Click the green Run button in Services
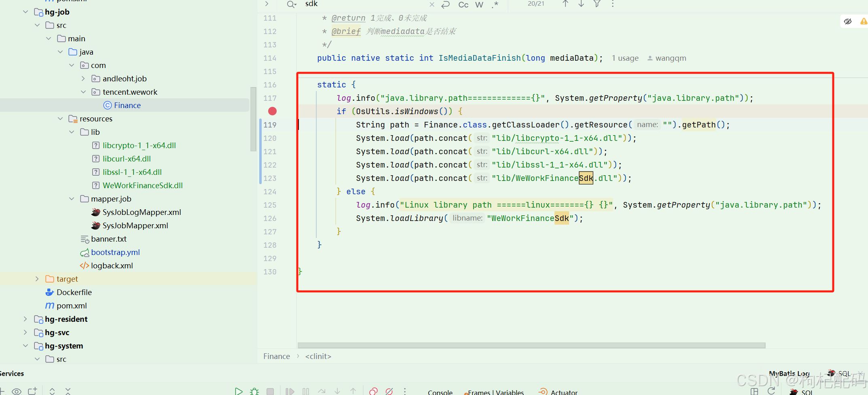Image resolution: width=868 pixels, height=395 pixels. point(239,391)
